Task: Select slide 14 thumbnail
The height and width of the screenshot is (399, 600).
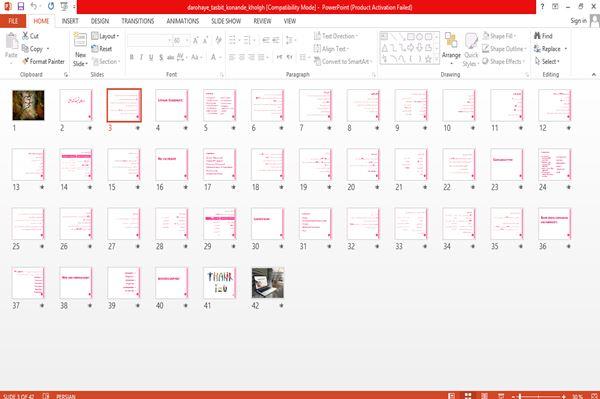Action: click(76, 164)
